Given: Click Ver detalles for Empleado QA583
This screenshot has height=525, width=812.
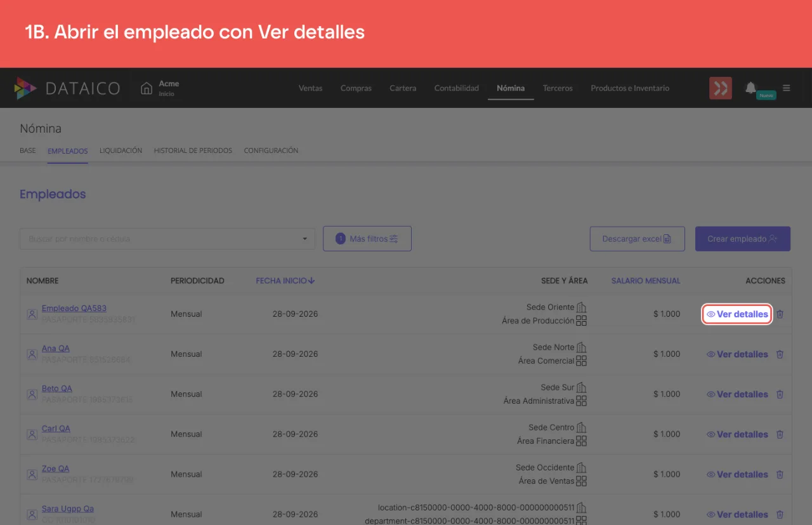Looking at the screenshot, I should 737,314.
